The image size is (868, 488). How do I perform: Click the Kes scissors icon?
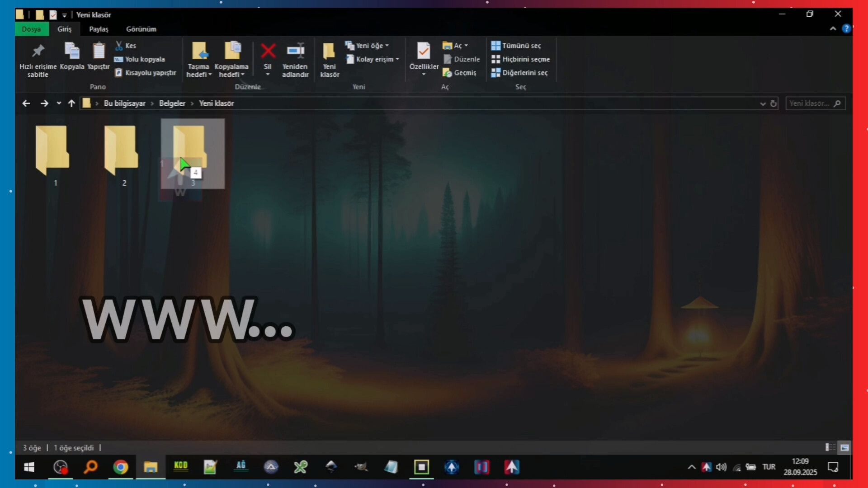click(x=119, y=46)
